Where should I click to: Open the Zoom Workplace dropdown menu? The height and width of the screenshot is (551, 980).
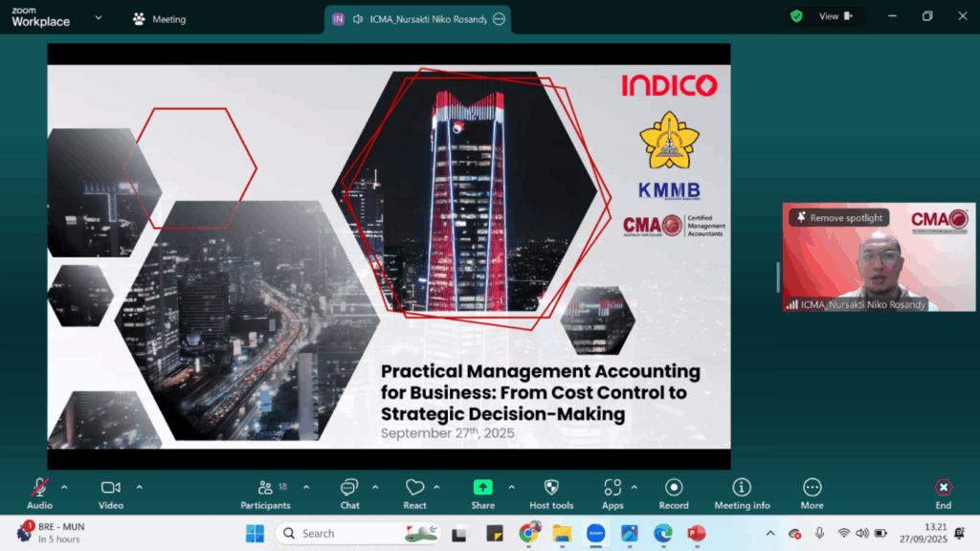pos(98,17)
